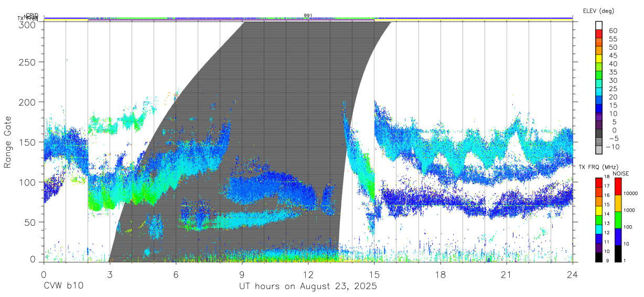Click the purple ELEV swatch between 10 and 5
Image resolution: width=644 pixels, height=297 pixels.
[x=599, y=117]
